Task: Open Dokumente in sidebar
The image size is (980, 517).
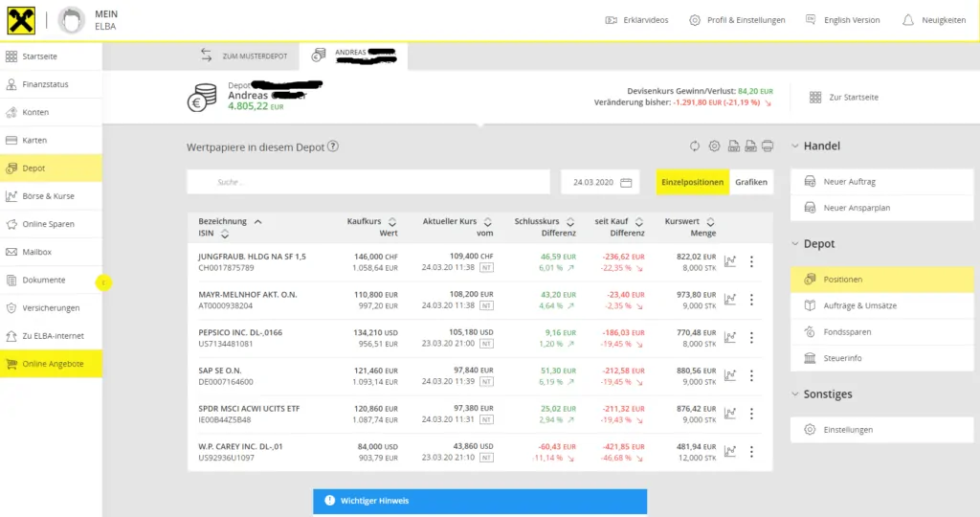Action: pyautogui.click(x=52, y=281)
